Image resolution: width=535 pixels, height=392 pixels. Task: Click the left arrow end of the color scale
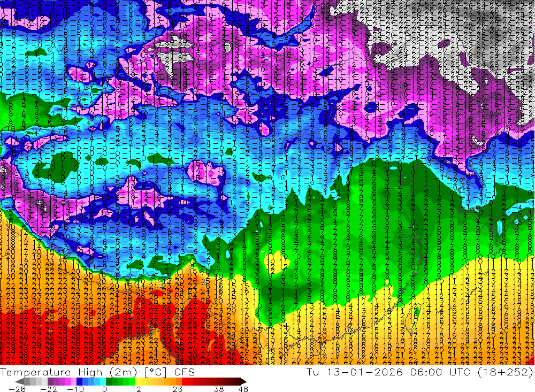coord(19,381)
